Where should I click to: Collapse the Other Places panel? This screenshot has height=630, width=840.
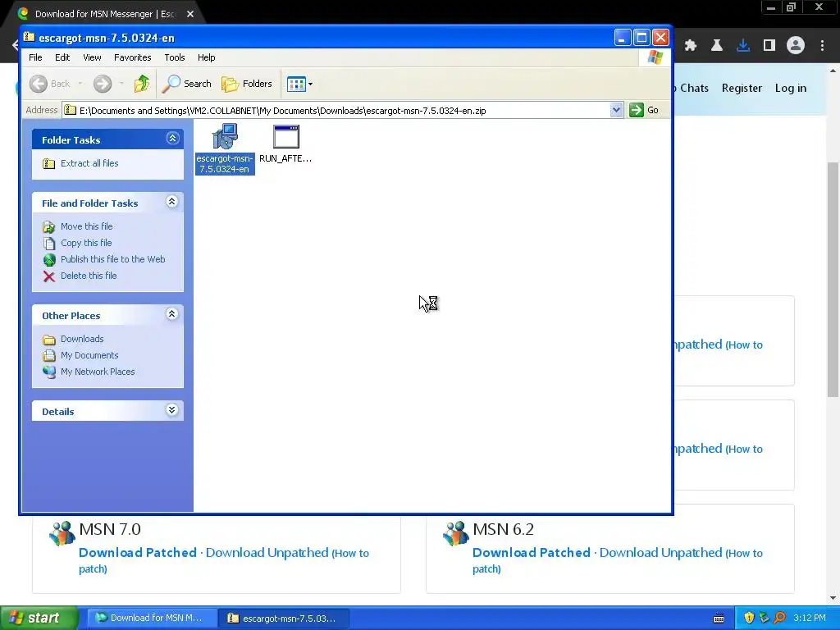coord(172,314)
